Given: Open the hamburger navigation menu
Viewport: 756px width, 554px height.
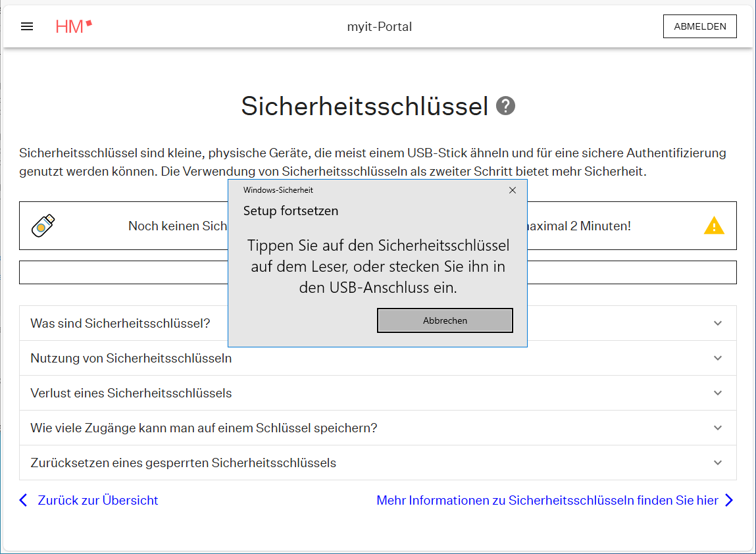Looking at the screenshot, I should pyautogui.click(x=27, y=26).
